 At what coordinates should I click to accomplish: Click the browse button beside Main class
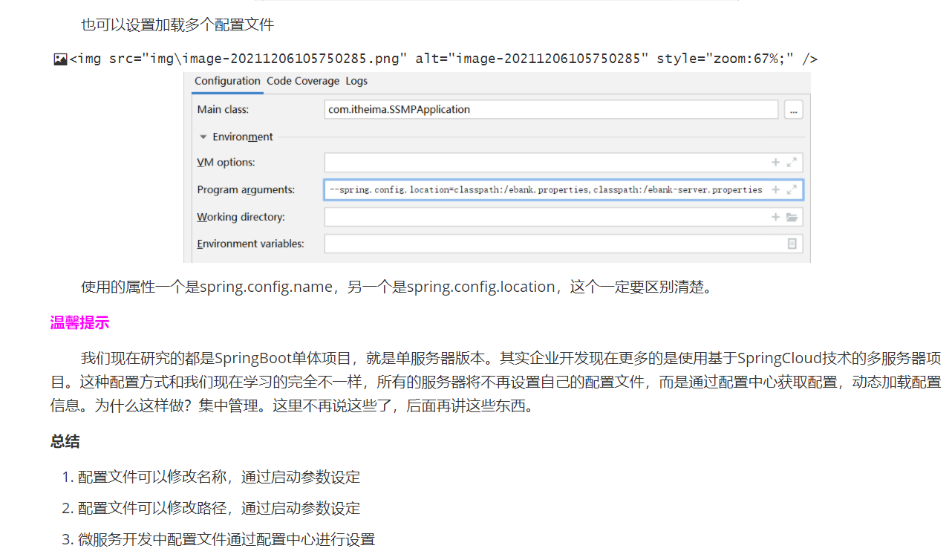(793, 110)
